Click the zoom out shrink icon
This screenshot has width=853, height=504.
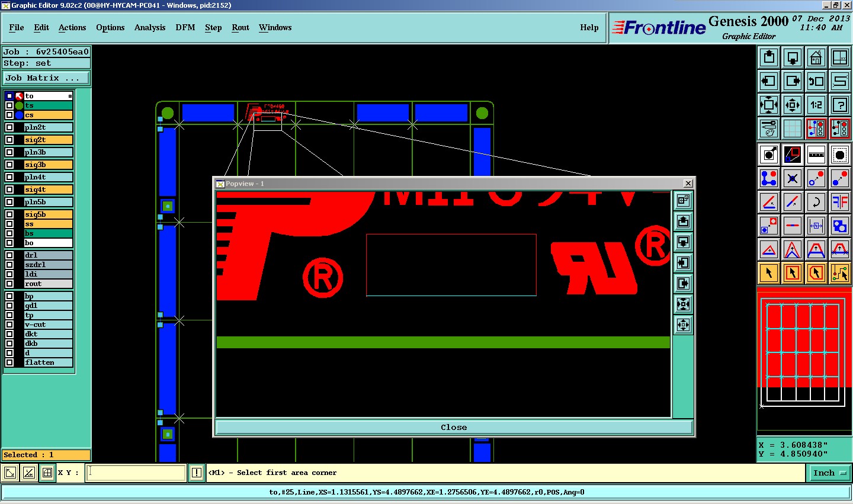793,105
